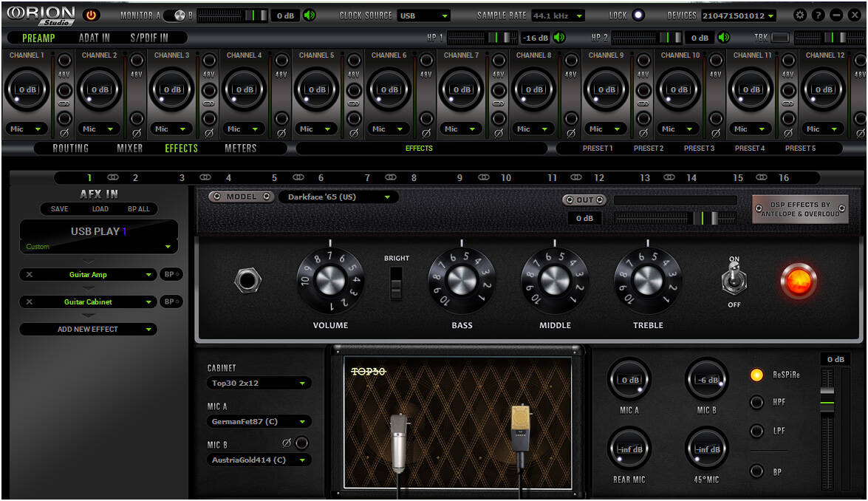This screenshot has width=868, height=501.
Task: Remove the Guitar Amp effect
Action: pyautogui.click(x=30, y=275)
